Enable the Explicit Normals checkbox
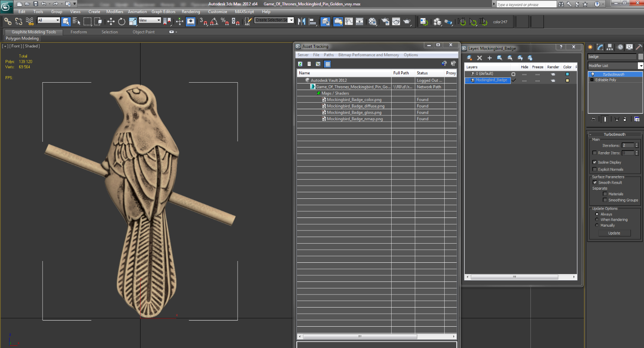 594,169
